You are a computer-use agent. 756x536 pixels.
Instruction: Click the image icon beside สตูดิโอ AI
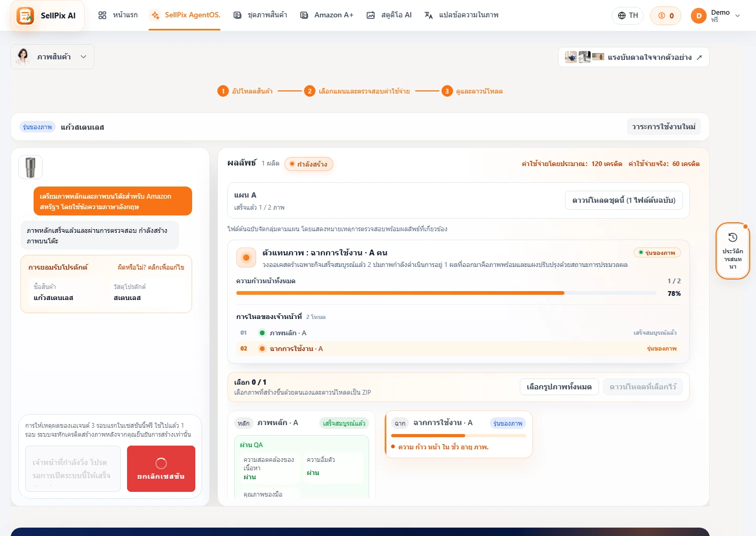pyautogui.click(x=371, y=15)
